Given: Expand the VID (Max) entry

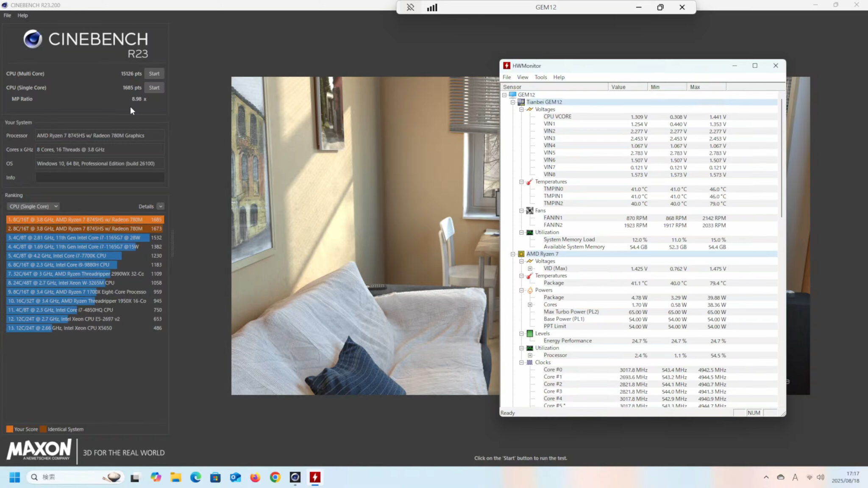Looking at the screenshot, I should (x=530, y=269).
